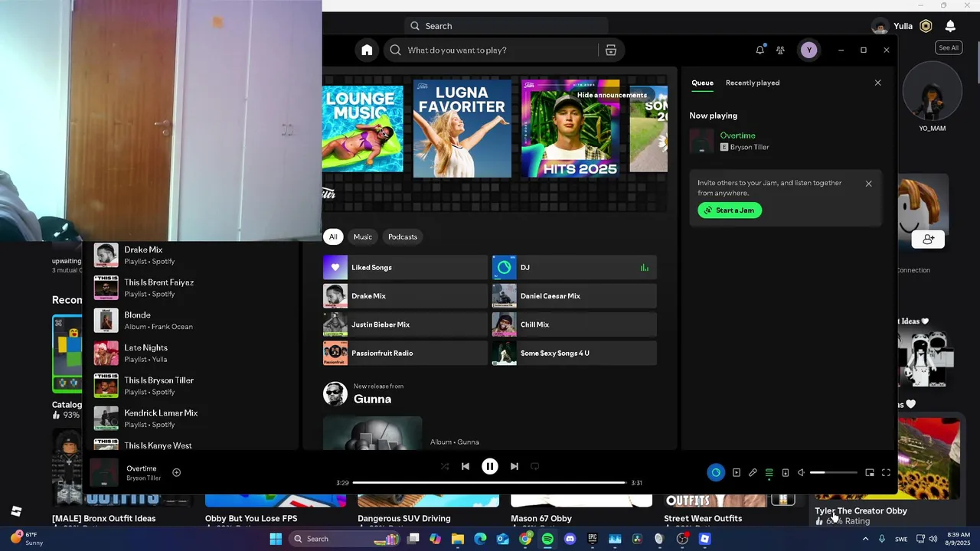Open Liked Songs tile
980x551 pixels.
[x=405, y=267]
